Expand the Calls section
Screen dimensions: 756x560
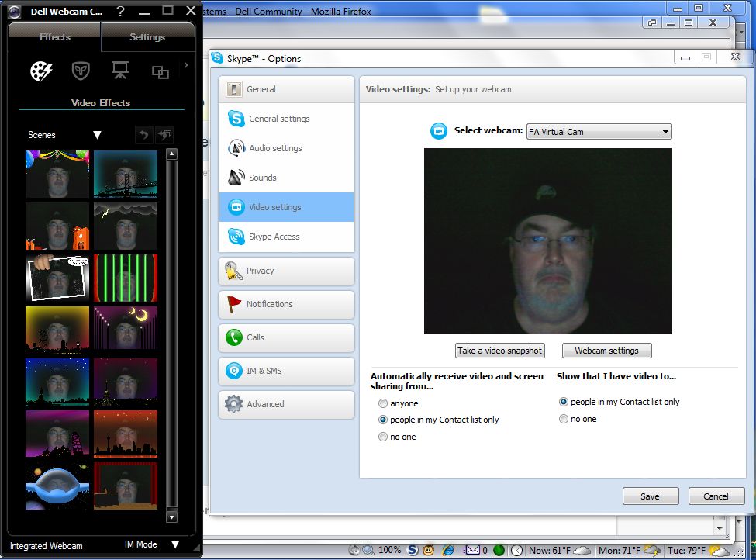[x=286, y=337]
